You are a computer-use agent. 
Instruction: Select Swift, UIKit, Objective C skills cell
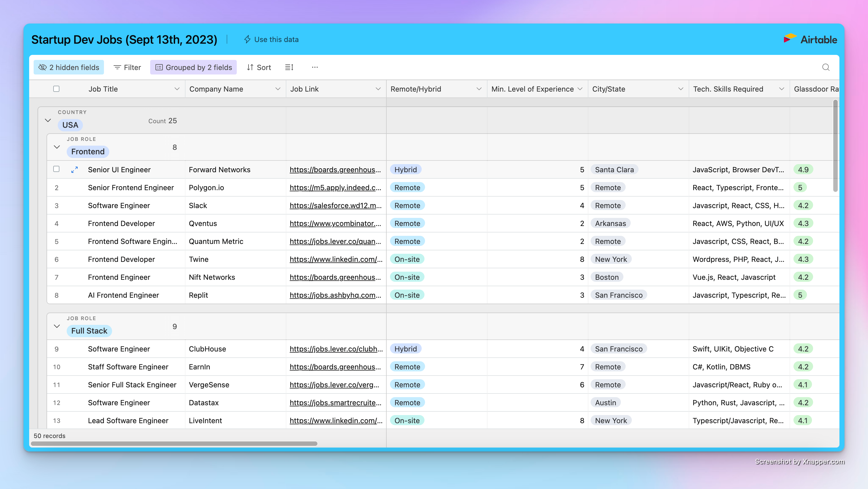point(739,349)
